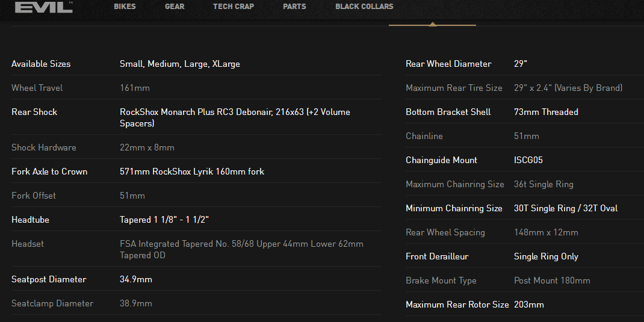Click the Rear Wheel Spacing label
This screenshot has height=322, width=644.
(x=445, y=232)
